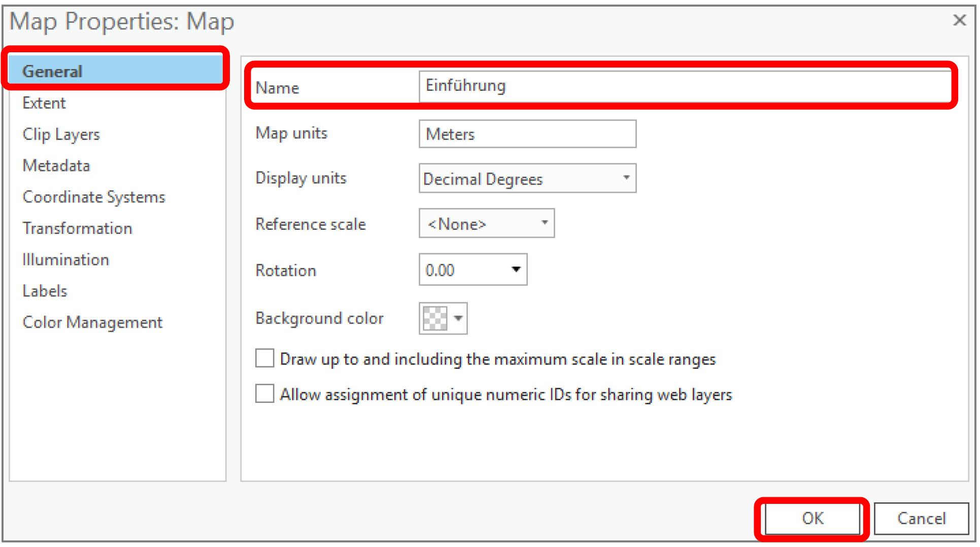Enable drawing up to maximum scale checkbox

(x=265, y=358)
